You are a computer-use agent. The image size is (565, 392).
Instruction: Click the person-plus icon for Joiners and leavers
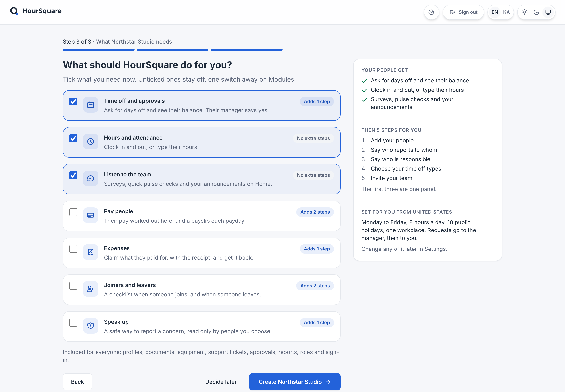click(90, 289)
